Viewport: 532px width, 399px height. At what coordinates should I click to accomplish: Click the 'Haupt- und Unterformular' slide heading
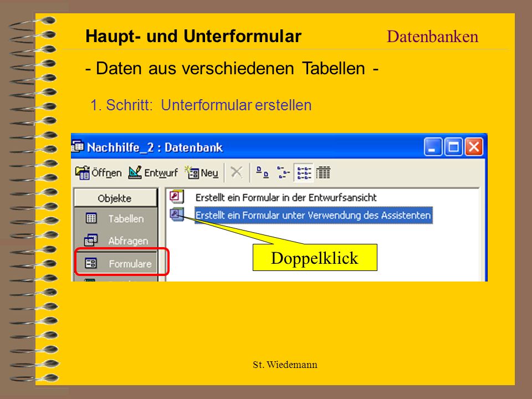193,36
